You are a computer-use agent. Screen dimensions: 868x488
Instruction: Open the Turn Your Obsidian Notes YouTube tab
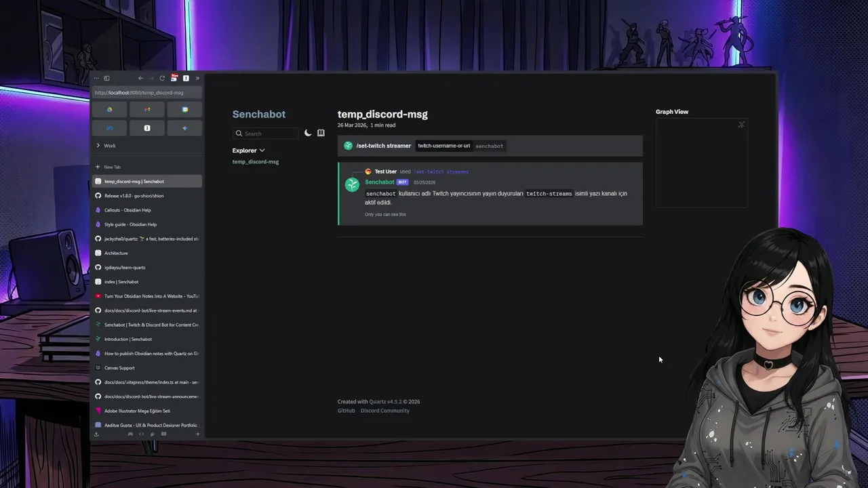(147, 296)
